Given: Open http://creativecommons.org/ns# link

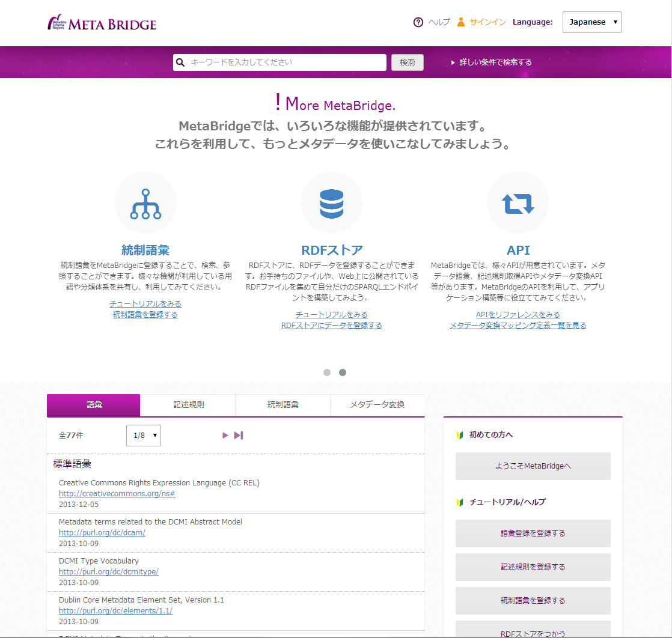Looking at the screenshot, I should point(117,494).
